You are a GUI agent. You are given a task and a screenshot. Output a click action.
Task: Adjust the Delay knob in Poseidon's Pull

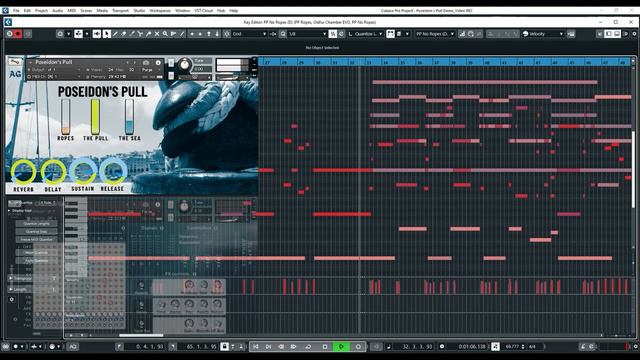tap(53, 172)
